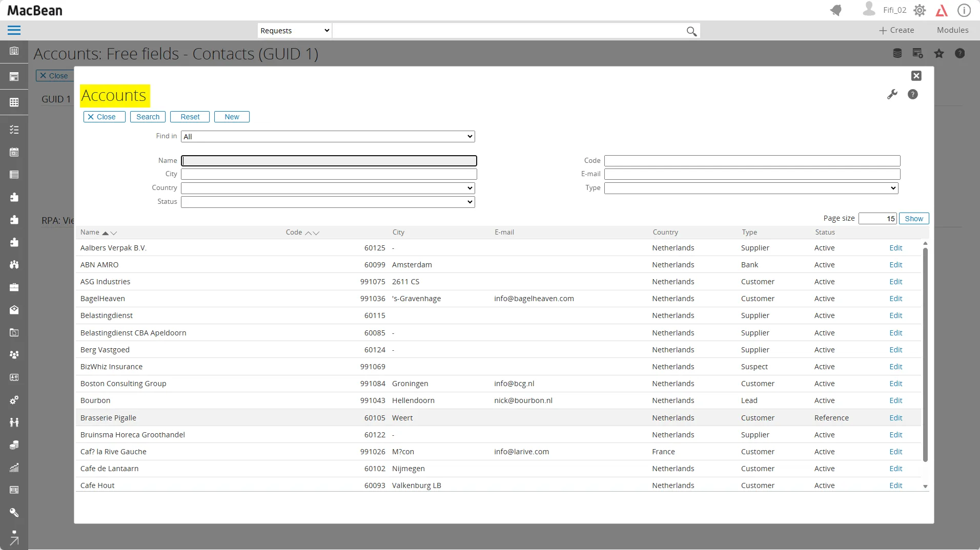
Task: Open the help question mark in dialog
Action: [912, 94]
